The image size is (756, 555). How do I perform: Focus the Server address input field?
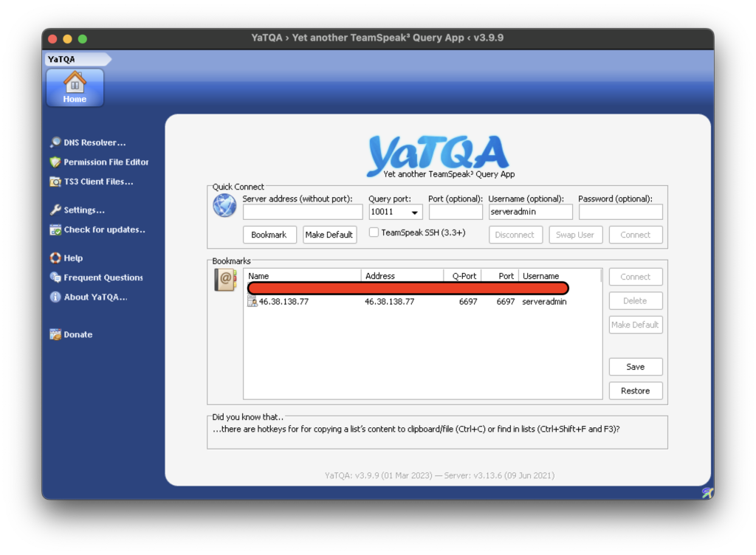(x=303, y=212)
